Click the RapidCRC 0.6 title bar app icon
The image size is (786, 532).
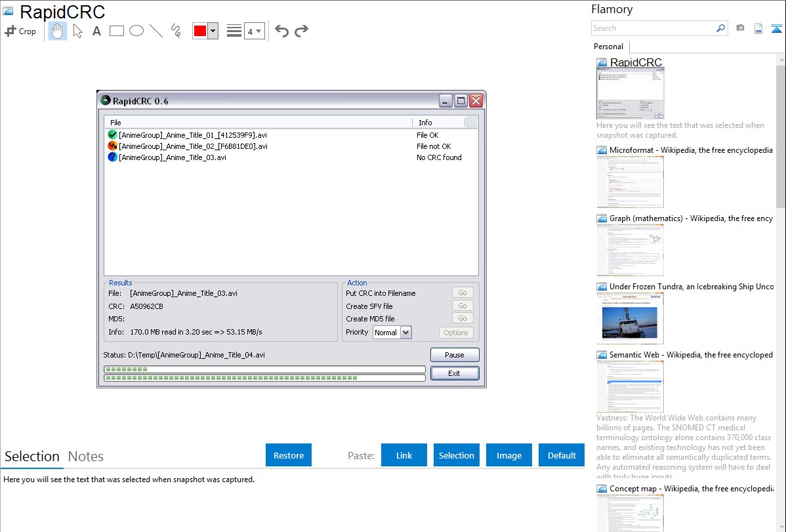click(x=105, y=100)
